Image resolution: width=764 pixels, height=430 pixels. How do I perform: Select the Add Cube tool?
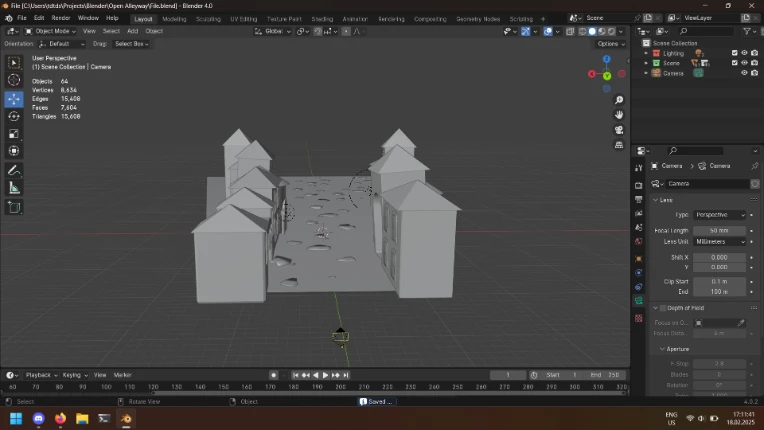pyautogui.click(x=14, y=207)
